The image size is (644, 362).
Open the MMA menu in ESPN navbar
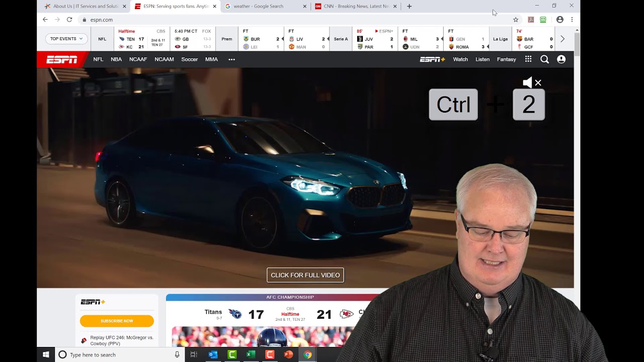click(x=211, y=59)
